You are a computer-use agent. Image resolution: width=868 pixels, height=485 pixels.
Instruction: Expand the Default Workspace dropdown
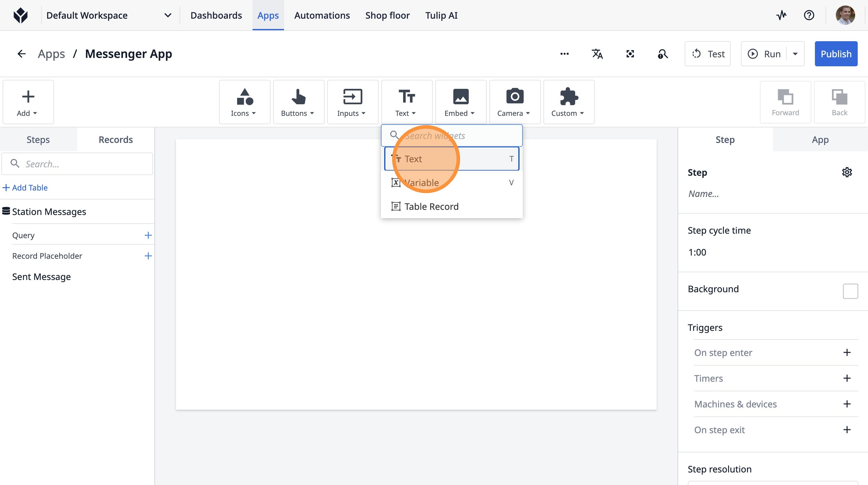point(168,15)
